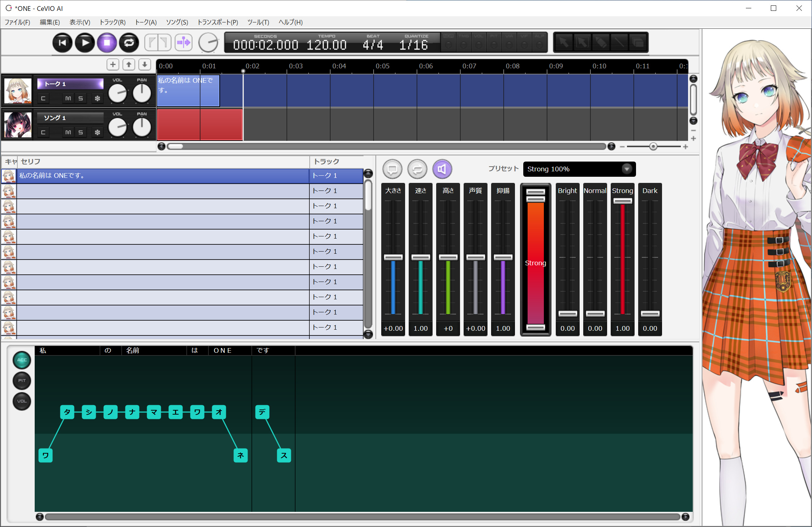Freeze the ソング 1 track with the snowflake icon
This screenshot has height=527, width=812.
[97, 132]
